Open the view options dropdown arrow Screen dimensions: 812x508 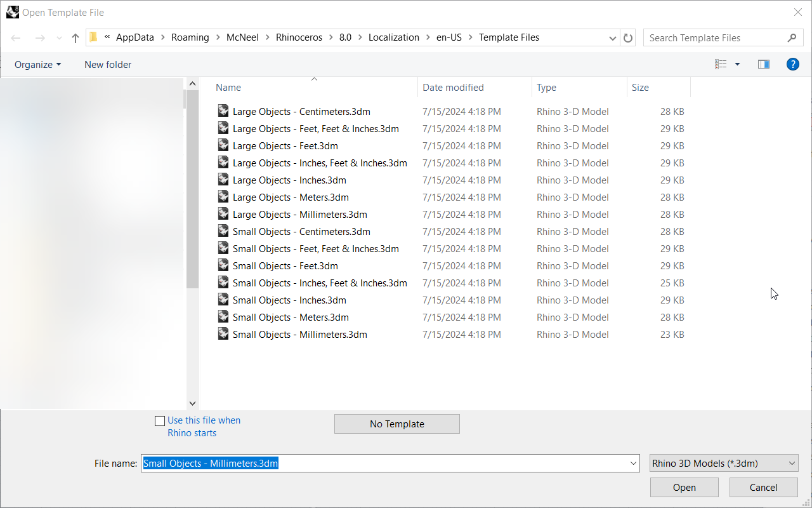(x=737, y=64)
